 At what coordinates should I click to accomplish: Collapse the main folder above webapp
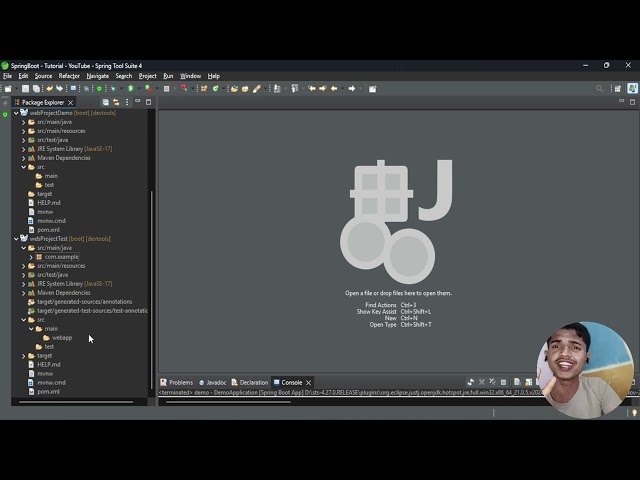pos(31,329)
